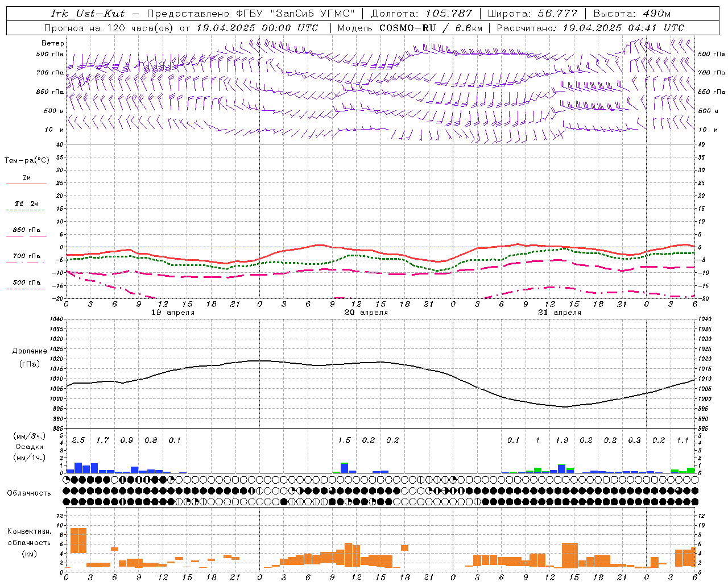
Task: Click the station name Irk_Ust-Kut
Action: coord(88,14)
